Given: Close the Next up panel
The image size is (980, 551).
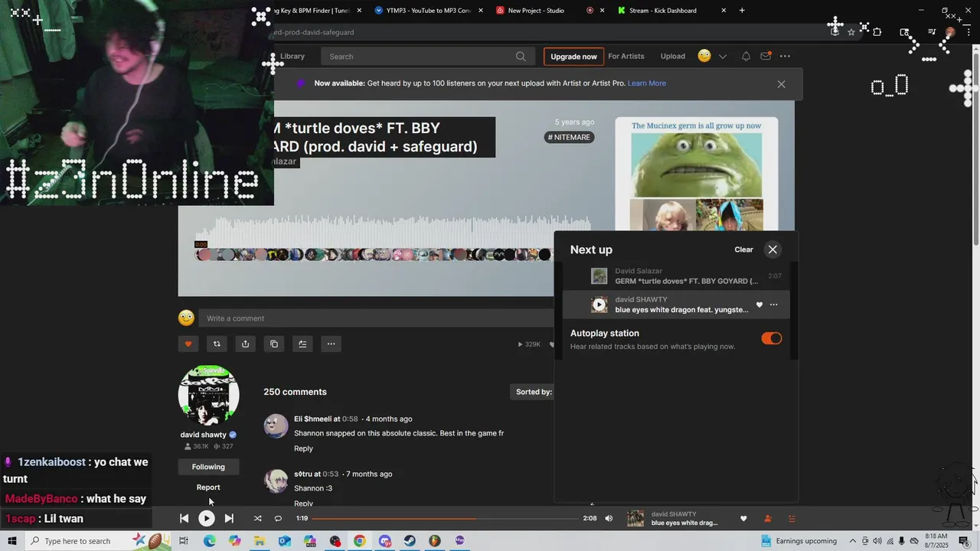Looking at the screenshot, I should [x=773, y=249].
